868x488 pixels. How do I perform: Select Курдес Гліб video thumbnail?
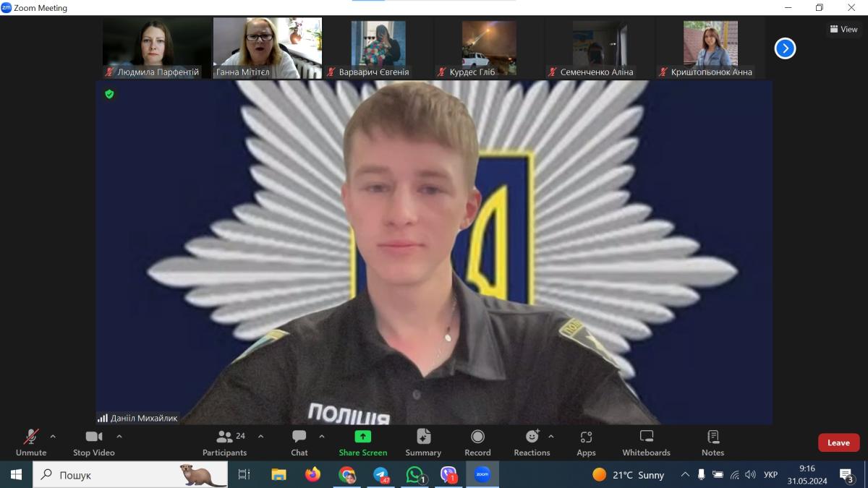(489, 48)
